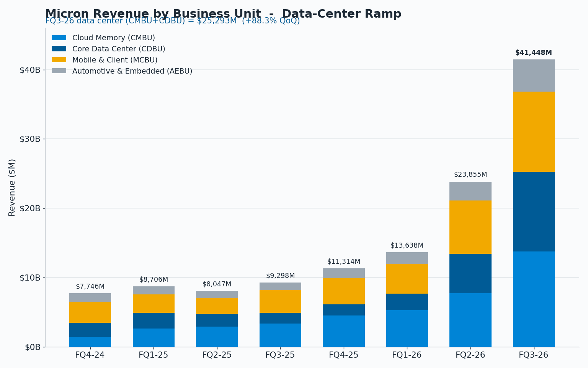Select the 'Automotive & Embedded (AEBU)' legend label
The image size is (588, 368).
[132, 71]
